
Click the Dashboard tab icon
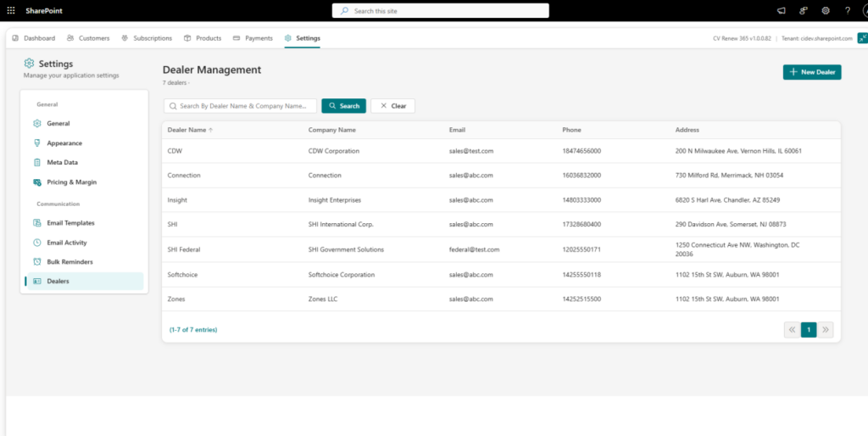point(15,38)
